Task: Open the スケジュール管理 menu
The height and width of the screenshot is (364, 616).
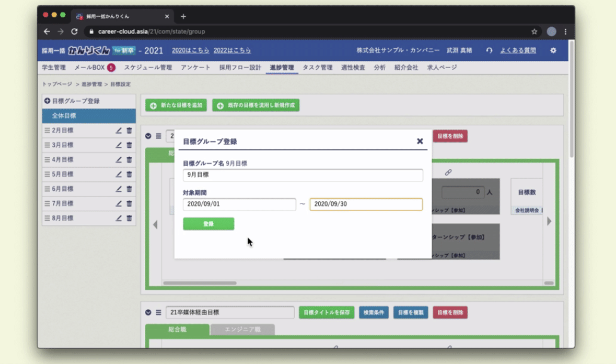Action: [148, 67]
